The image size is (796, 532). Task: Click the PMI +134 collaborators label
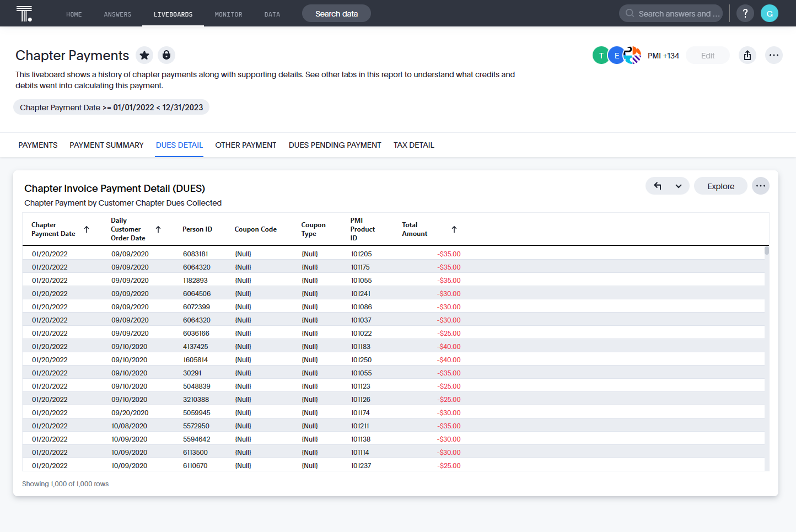point(663,56)
